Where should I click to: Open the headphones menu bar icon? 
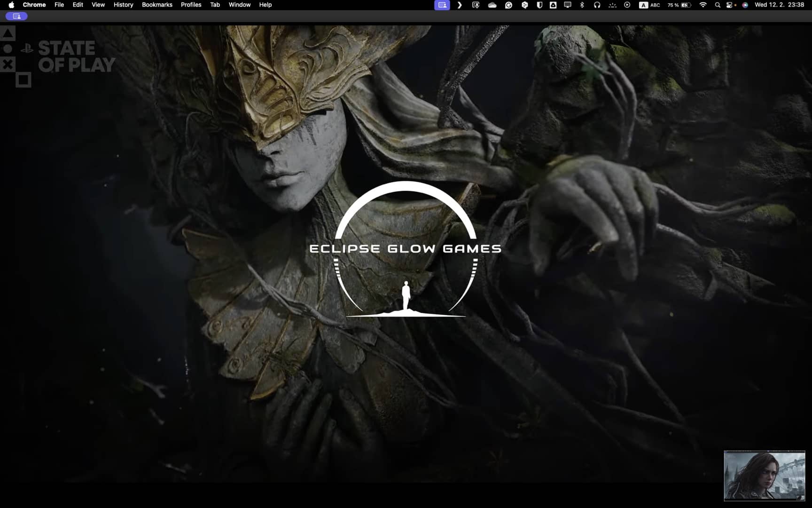pyautogui.click(x=597, y=5)
